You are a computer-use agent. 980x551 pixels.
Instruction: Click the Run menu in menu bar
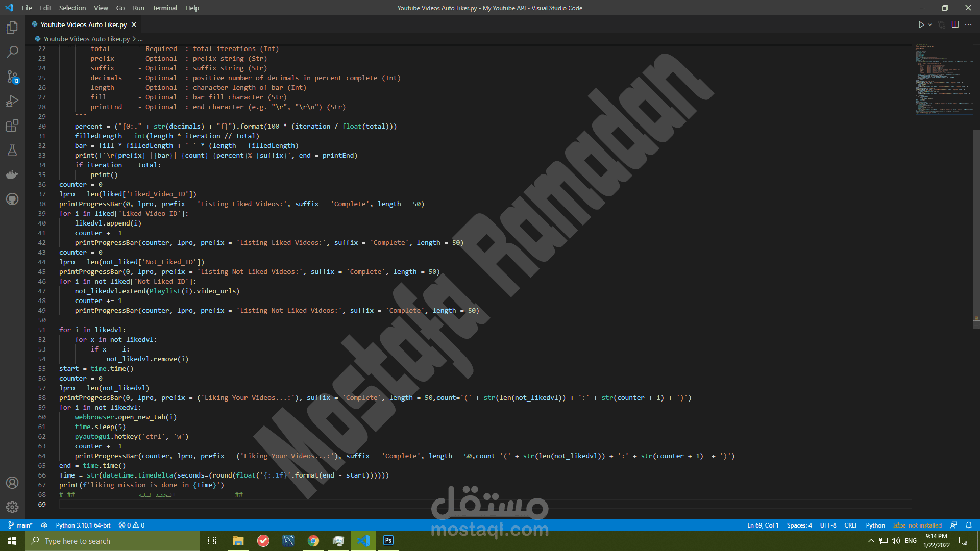[x=137, y=8]
